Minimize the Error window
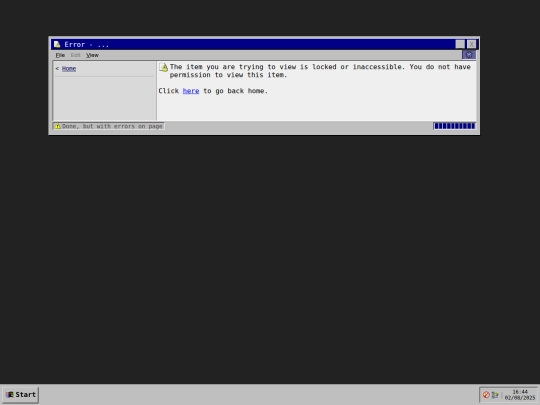The width and height of the screenshot is (540, 405). point(460,44)
